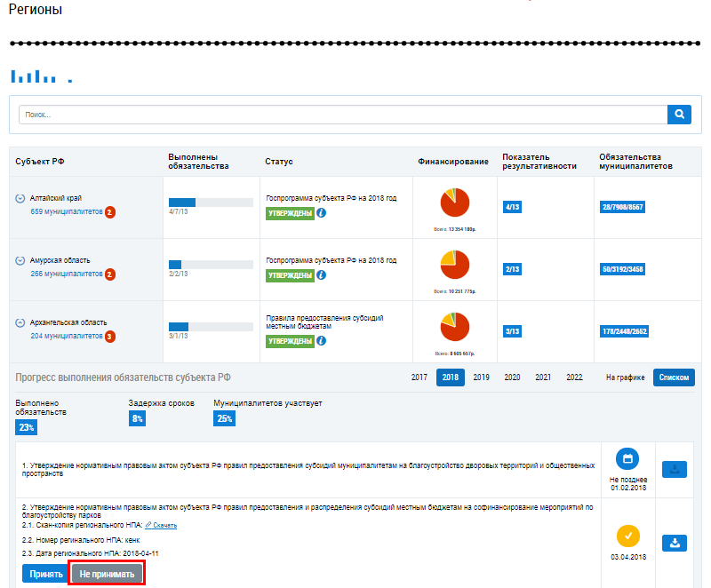Click blue calendar deadline icon
711x588 pixels.
pos(627,459)
